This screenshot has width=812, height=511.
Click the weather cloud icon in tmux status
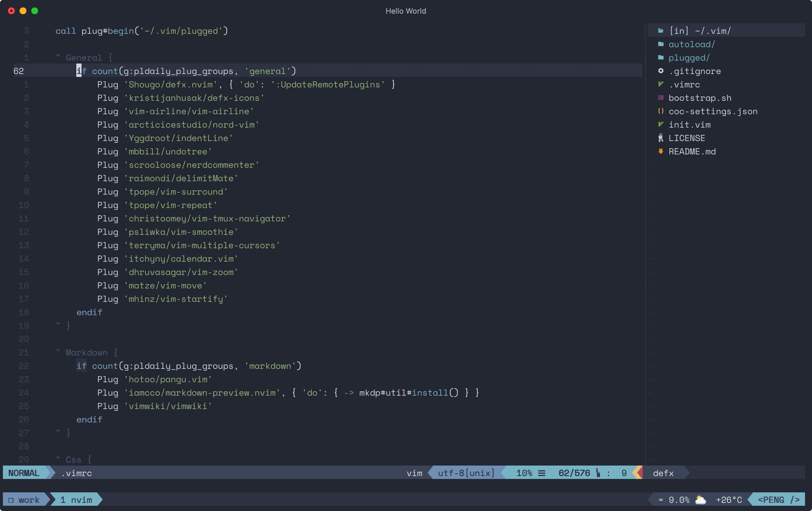(700, 500)
